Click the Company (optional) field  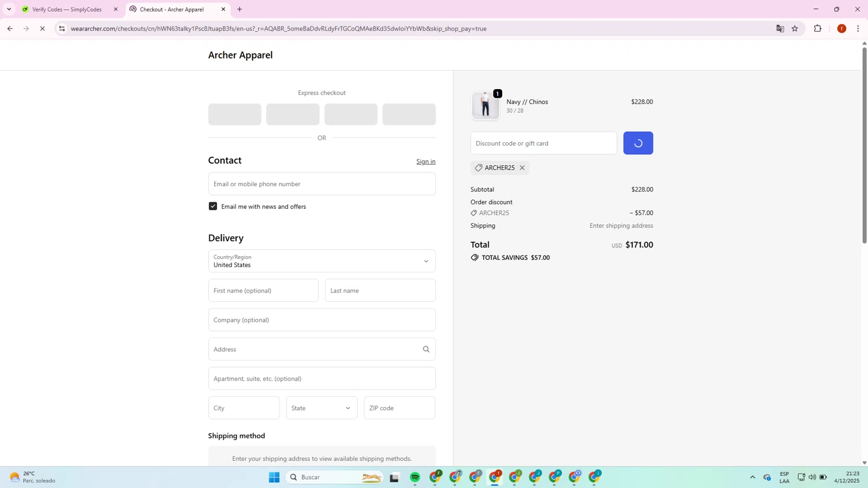coord(322,320)
